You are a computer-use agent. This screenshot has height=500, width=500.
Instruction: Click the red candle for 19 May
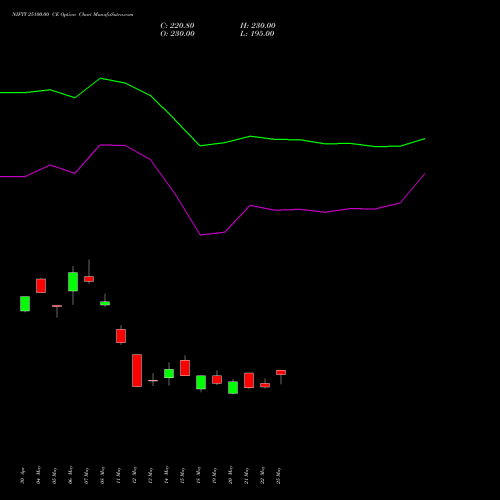217,379
